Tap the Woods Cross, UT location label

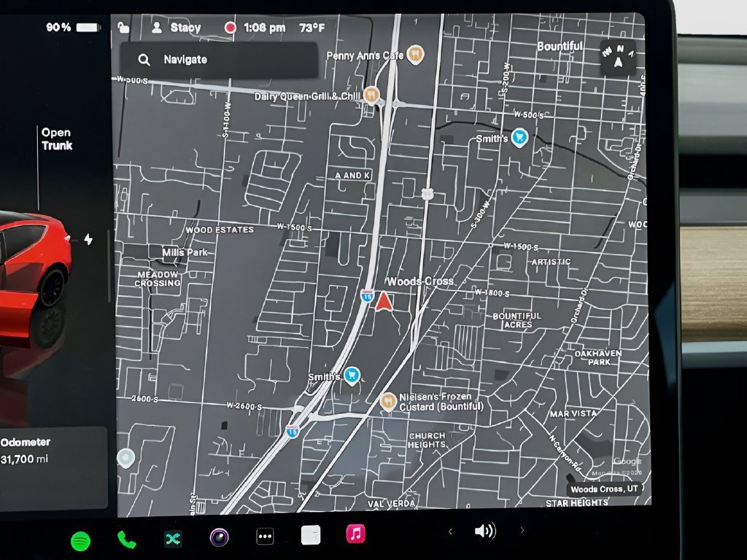(604, 489)
